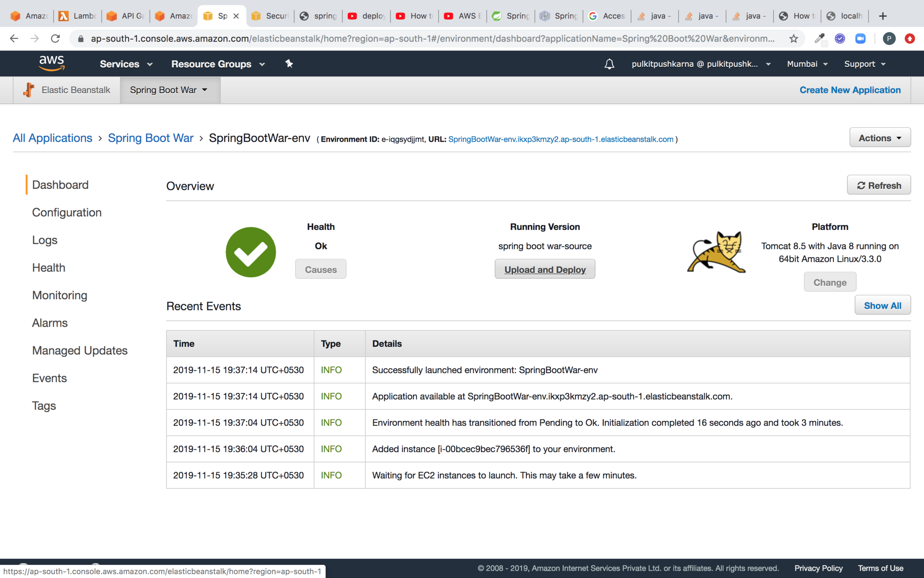Open the SpringBootWar-env environment URL link
The width and height of the screenshot is (924, 578).
click(x=560, y=140)
